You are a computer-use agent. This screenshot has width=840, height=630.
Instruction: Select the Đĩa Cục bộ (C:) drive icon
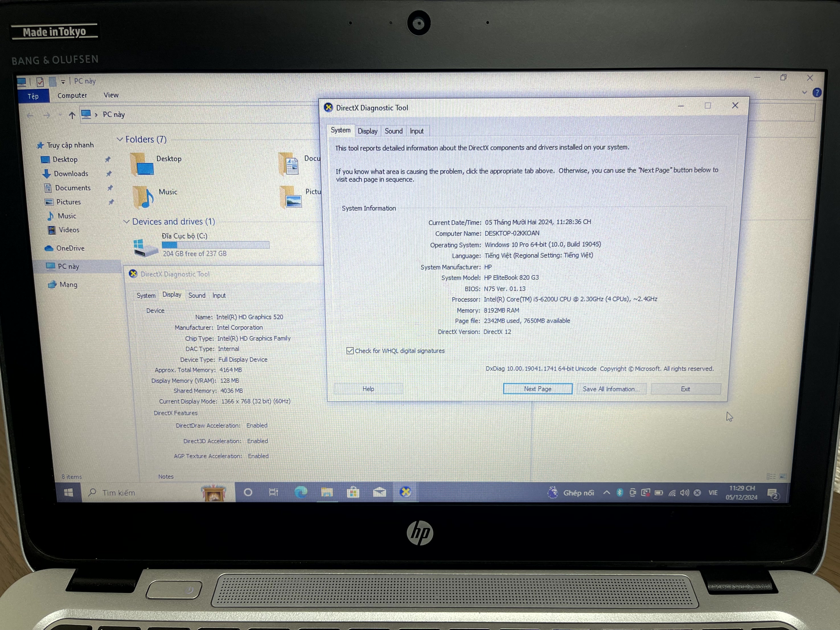(145, 248)
